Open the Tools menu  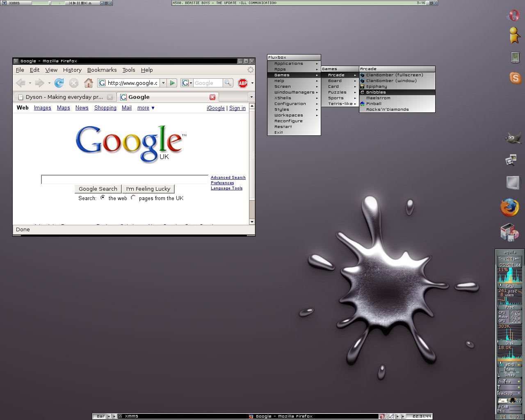(129, 70)
